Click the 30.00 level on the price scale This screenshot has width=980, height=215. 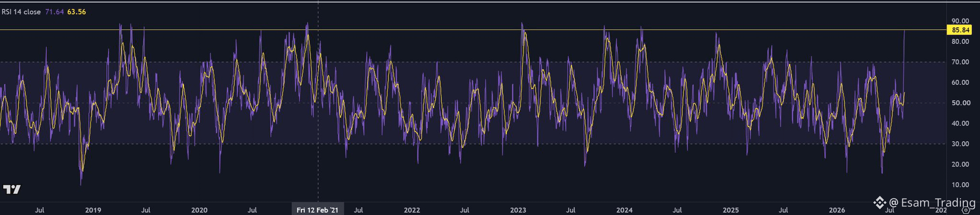tap(960, 144)
